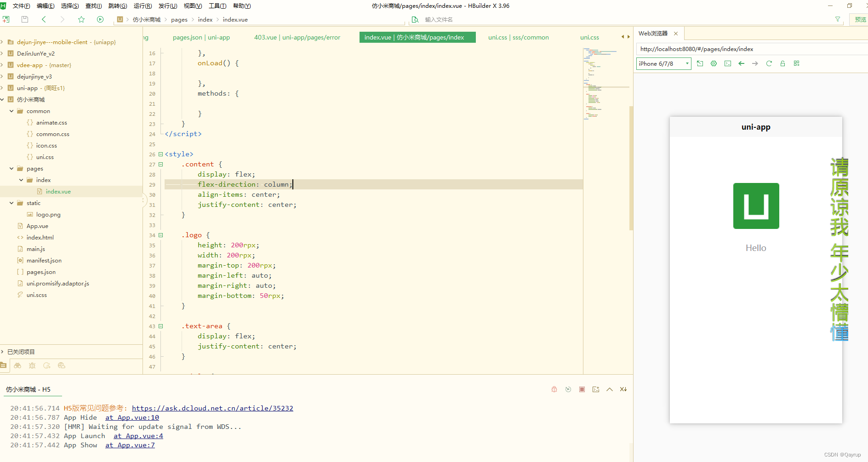This screenshot has width=868, height=462.
Task: Open browser settings gear icon
Action: 714,63
